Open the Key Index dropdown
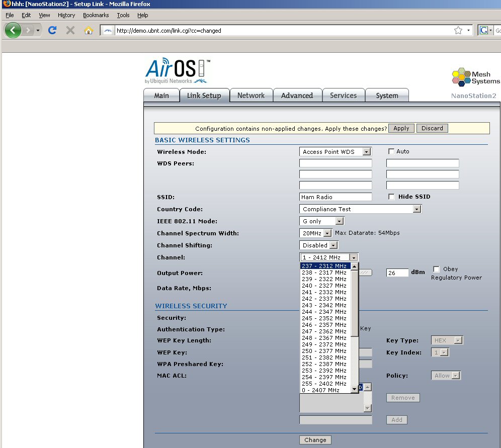The image size is (501, 448). tap(440, 352)
